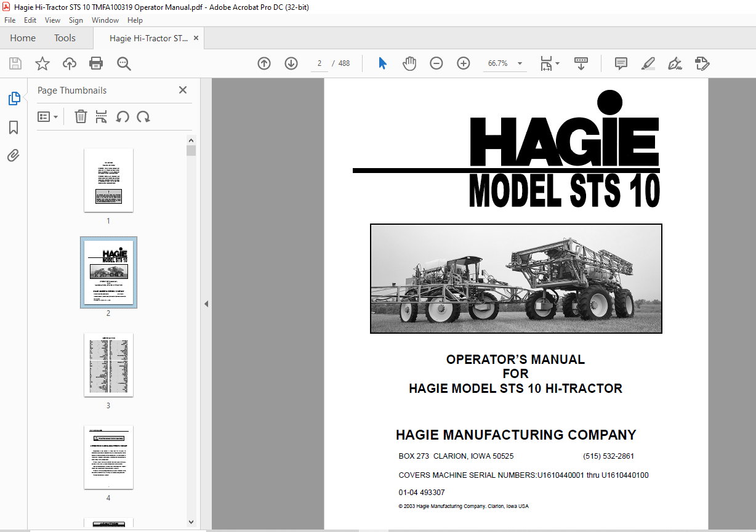The image size is (756, 532).
Task: Open the Window menu
Action: 105,20
